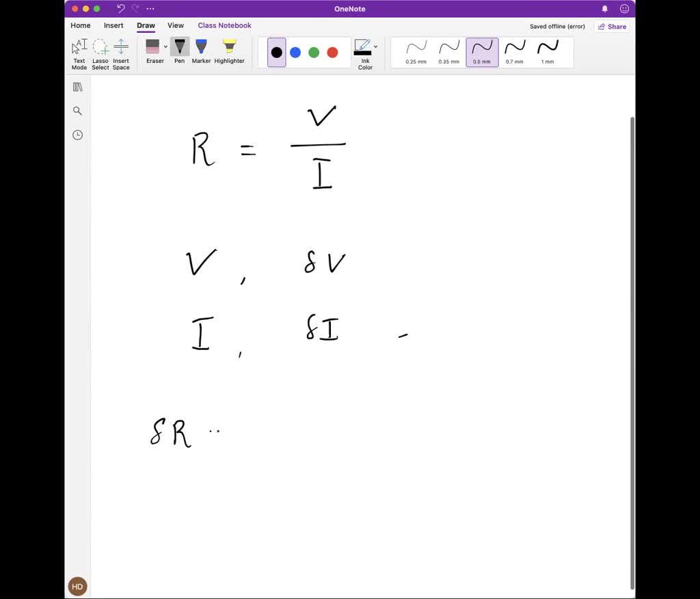This screenshot has height=599, width=700.
Task: Activate Lasso Select
Action: point(100,49)
